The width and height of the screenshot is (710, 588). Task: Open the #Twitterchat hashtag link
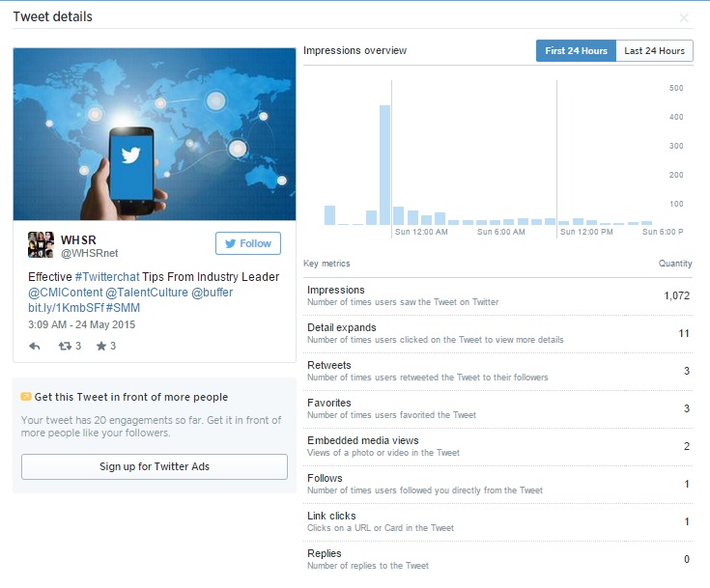107,276
